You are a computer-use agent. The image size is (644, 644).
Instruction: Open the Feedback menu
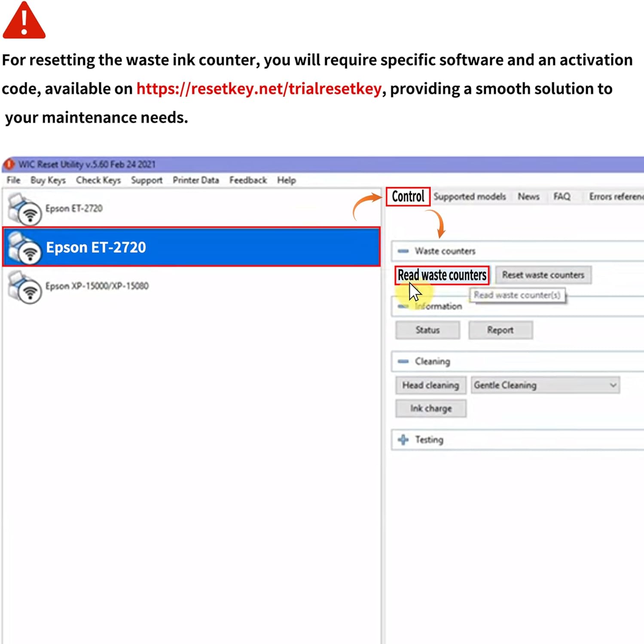(x=248, y=180)
